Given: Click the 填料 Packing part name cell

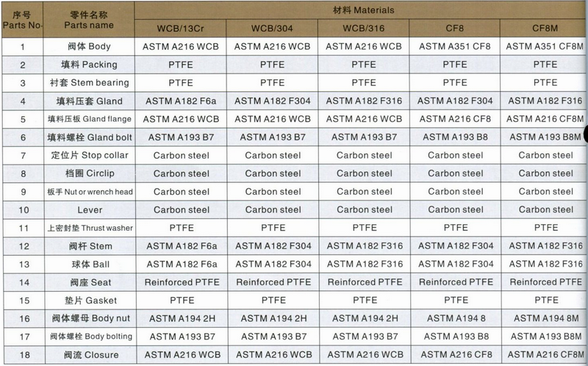Looking at the screenshot, I should (90, 65).
